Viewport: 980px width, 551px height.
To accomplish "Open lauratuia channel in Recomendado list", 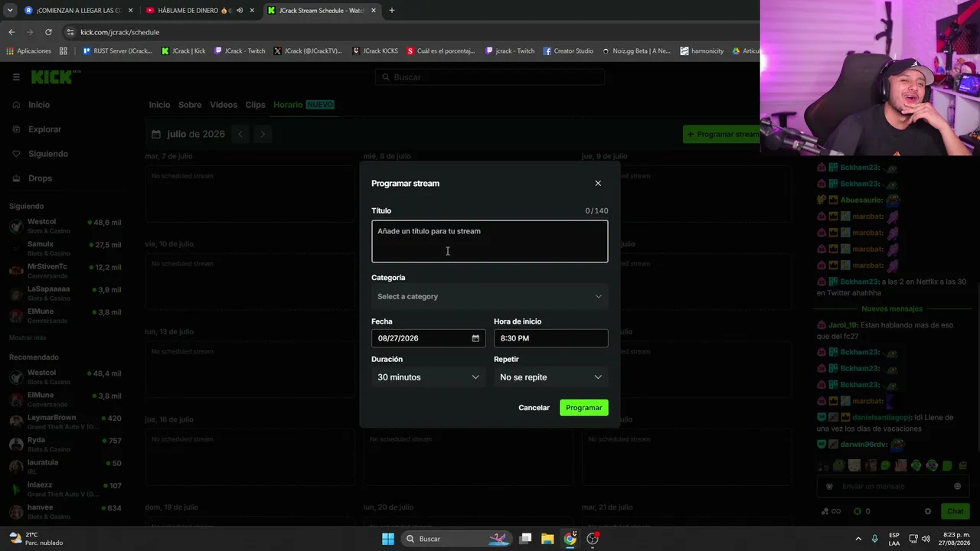I will coord(65,466).
